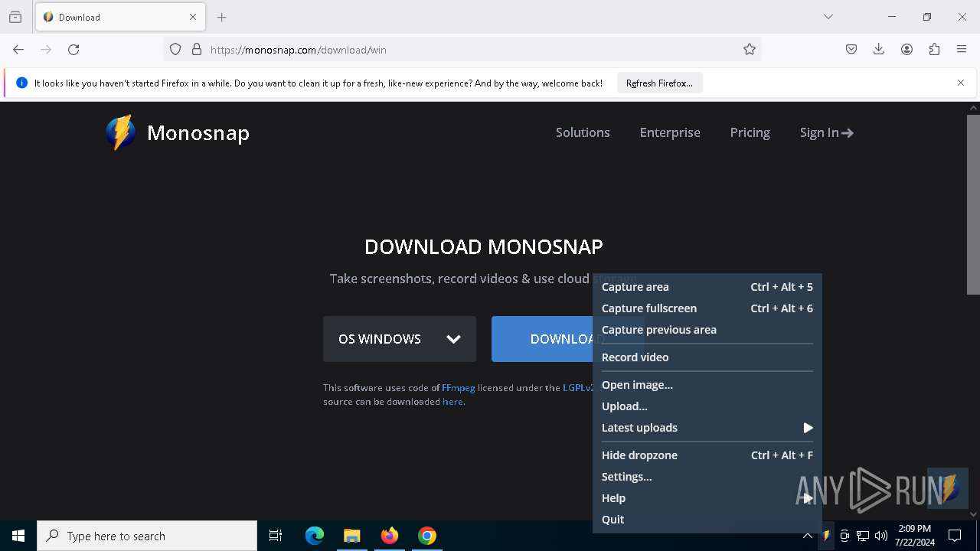The image size is (980, 551).
Task: Open the volume speaker tray icon
Action: coord(881,536)
